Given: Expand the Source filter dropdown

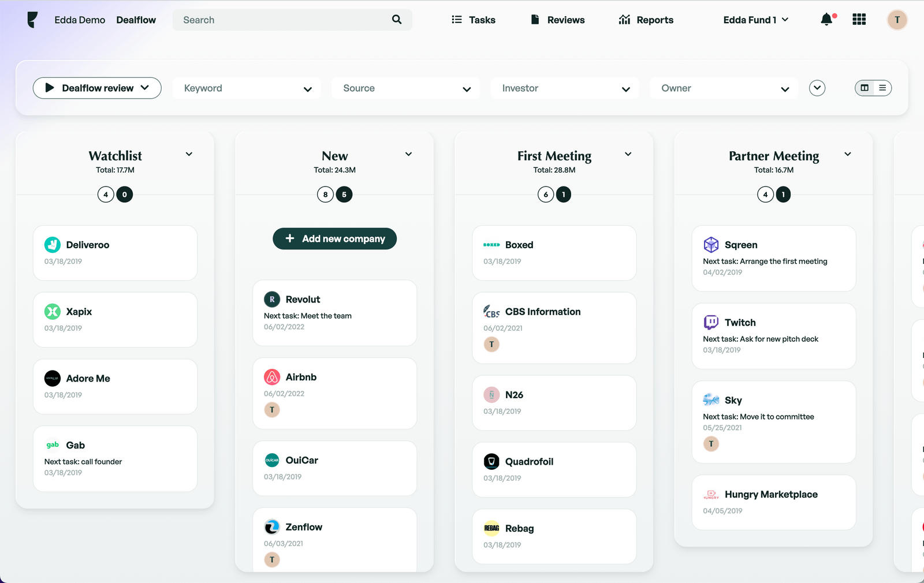Looking at the screenshot, I should pos(405,88).
